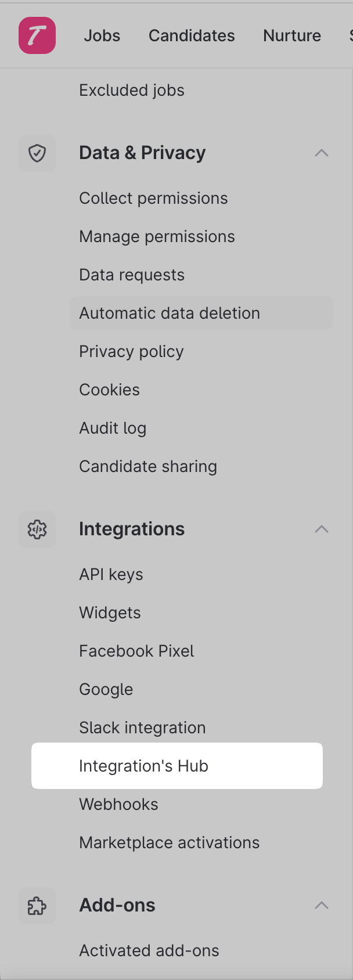This screenshot has width=353, height=980.
Task: Open Excluded jobs settings
Action: coord(132,91)
